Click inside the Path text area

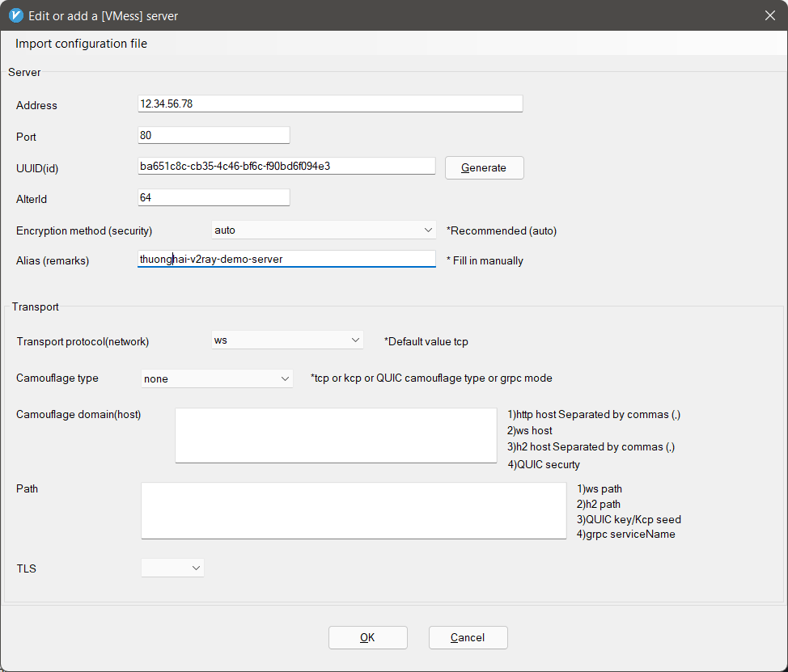point(353,509)
